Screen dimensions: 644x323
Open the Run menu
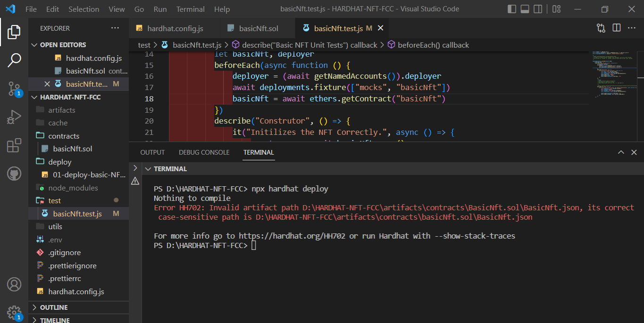pos(160,9)
